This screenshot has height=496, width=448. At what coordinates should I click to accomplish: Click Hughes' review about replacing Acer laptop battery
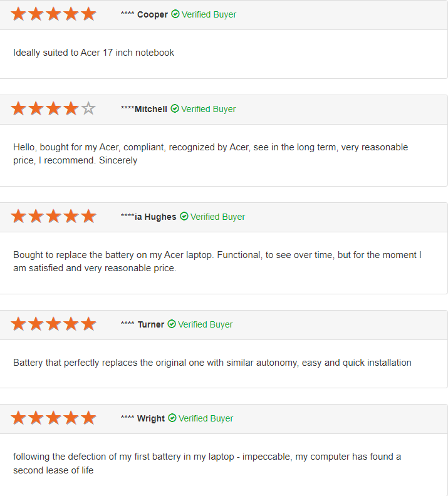(217, 262)
